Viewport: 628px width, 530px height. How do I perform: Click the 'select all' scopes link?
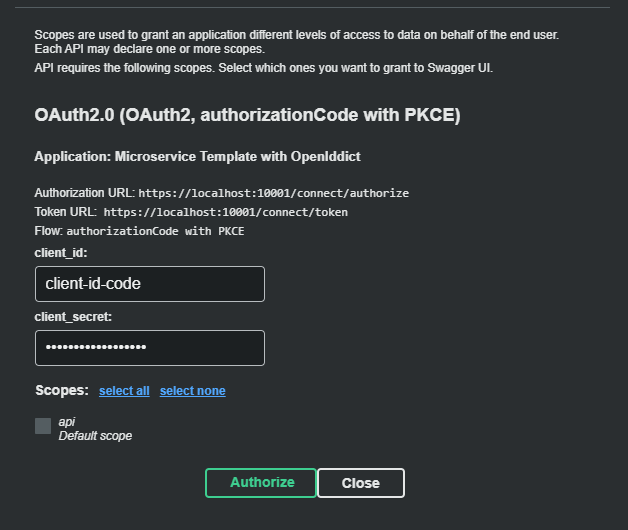[x=124, y=391]
